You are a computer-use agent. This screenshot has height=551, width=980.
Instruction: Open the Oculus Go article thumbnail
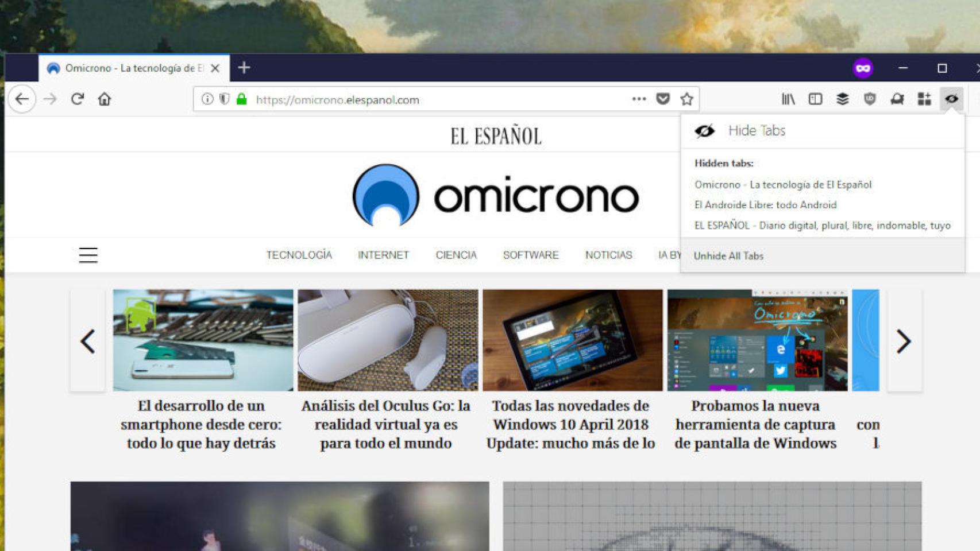[x=388, y=340]
